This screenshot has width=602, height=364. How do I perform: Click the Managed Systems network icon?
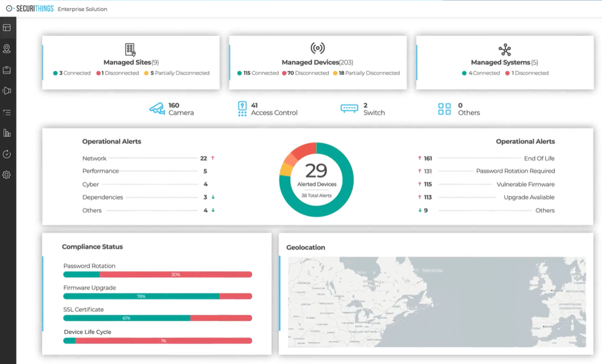[x=505, y=50]
